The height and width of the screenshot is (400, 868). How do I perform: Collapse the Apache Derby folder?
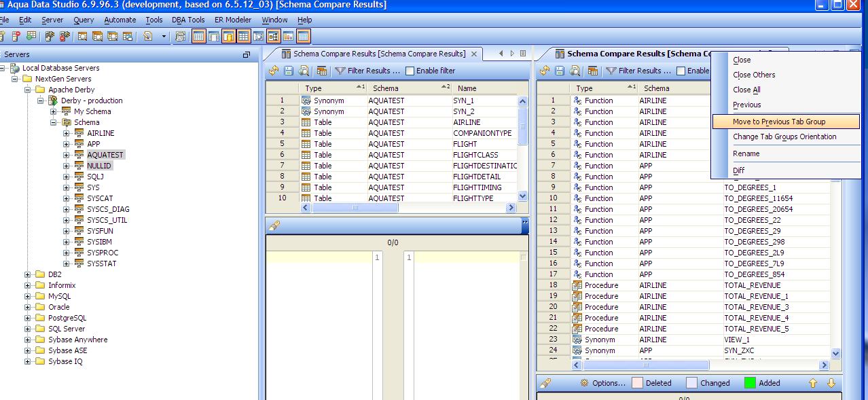(28, 90)
